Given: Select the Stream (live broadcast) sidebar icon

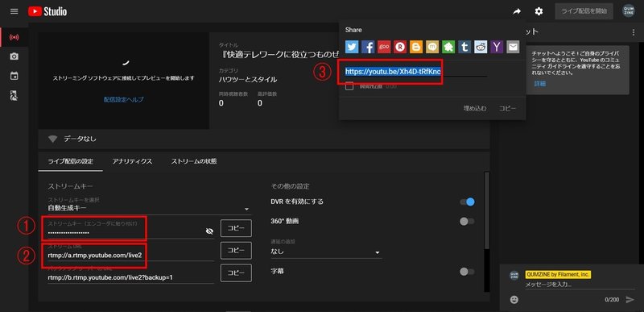Looking at the screenshot, I should pos(14,37).
